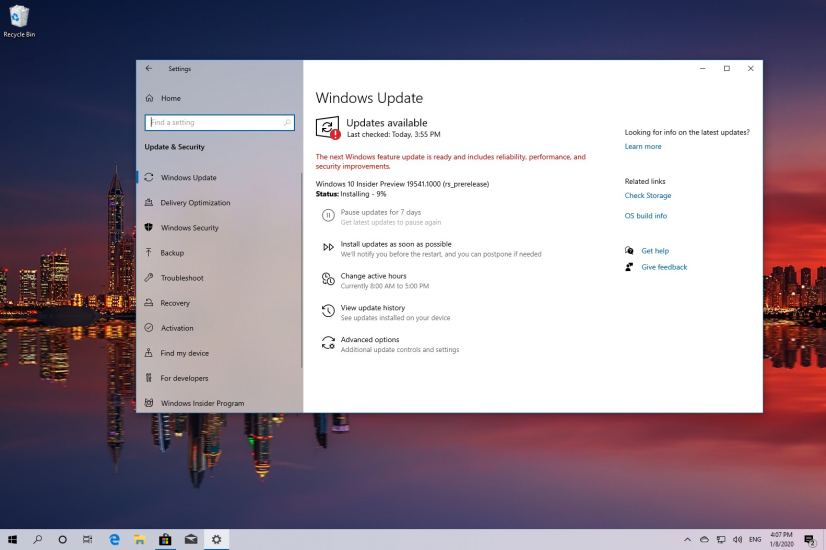The width and height of the screenshot is (826, 550).
Task: Click the Recovery sidebar icon
Action: (x=149, y=302)
